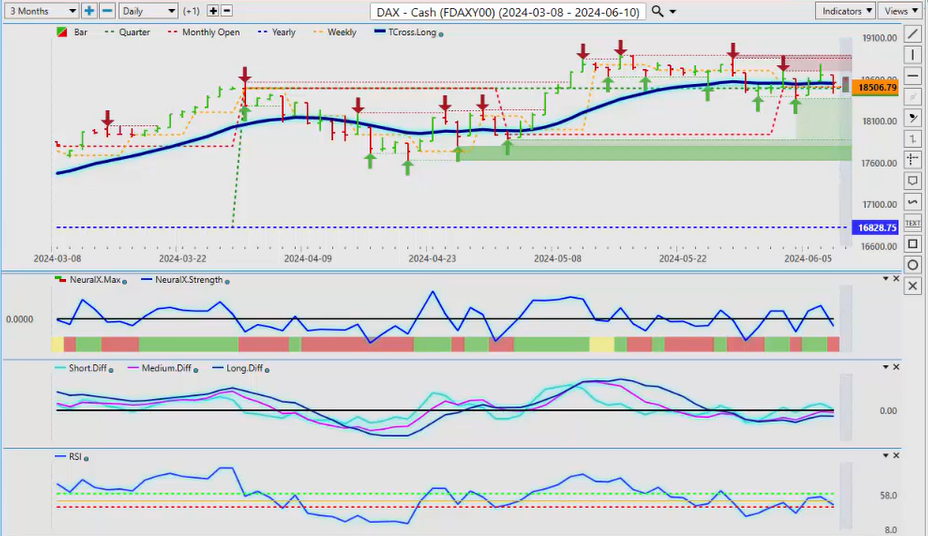Click the Medium.Diff settings dot
928x536 pixels.
point(196,370)
